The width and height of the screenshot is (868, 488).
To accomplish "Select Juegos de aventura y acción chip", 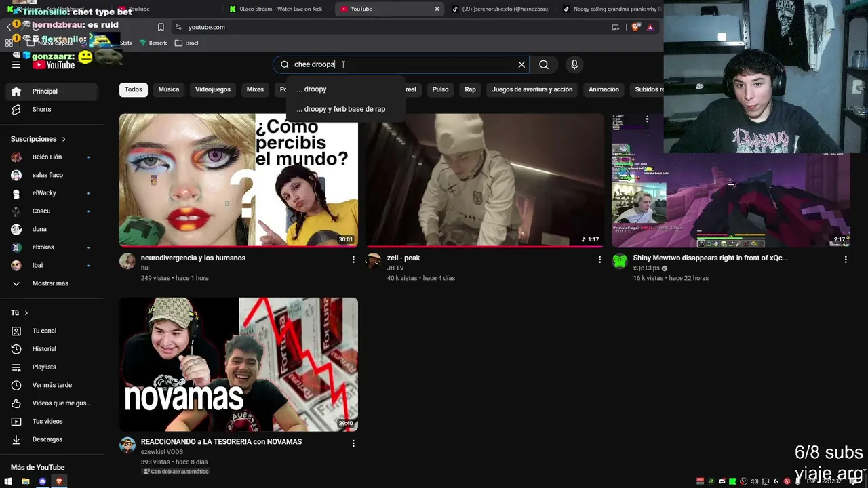I will [532, 89].
